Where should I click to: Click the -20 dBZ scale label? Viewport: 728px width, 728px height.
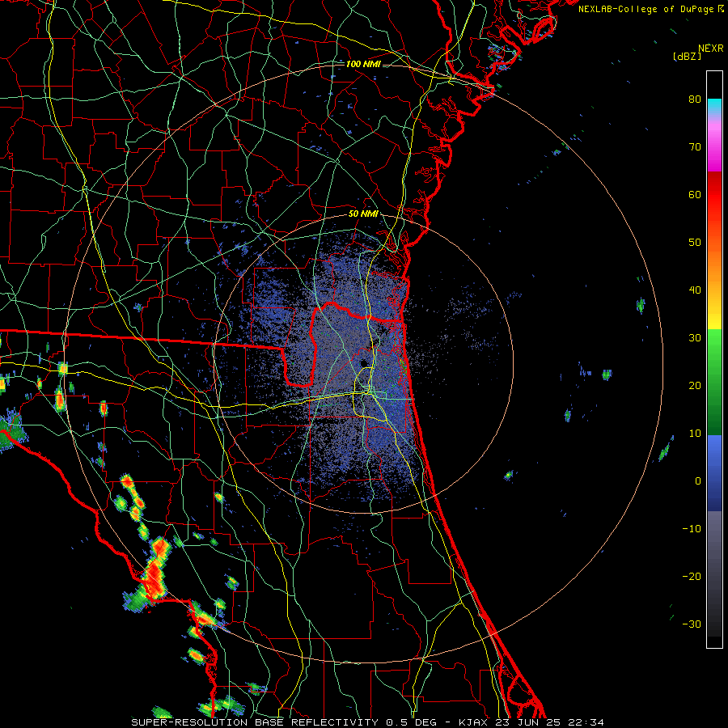pyautogui.click(x=692, y=576)
